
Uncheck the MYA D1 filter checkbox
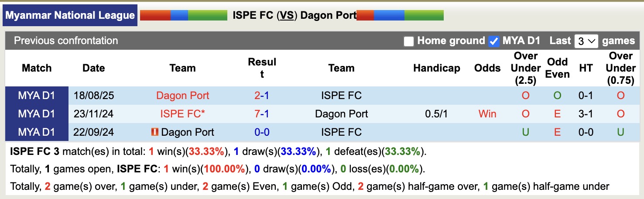[x=494, y=41]
